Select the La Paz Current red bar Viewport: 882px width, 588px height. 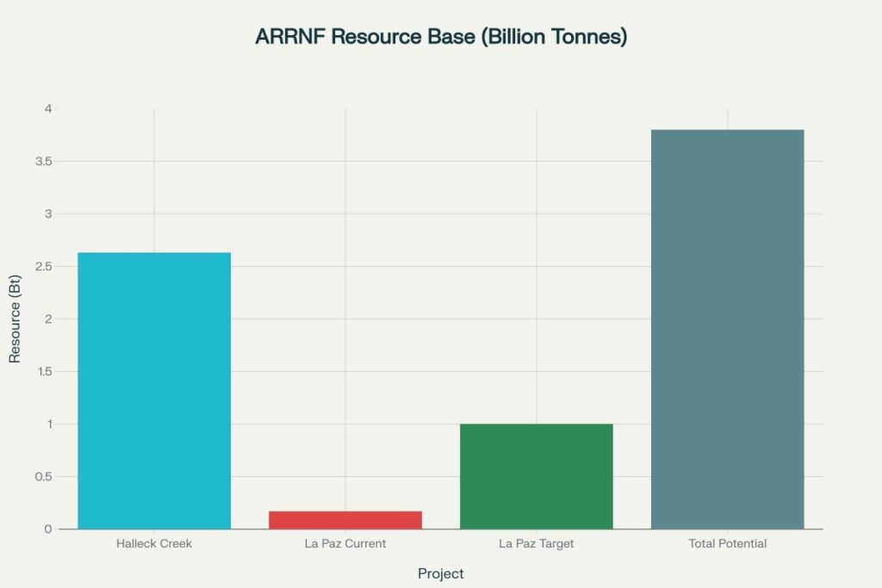pos(346,517)
